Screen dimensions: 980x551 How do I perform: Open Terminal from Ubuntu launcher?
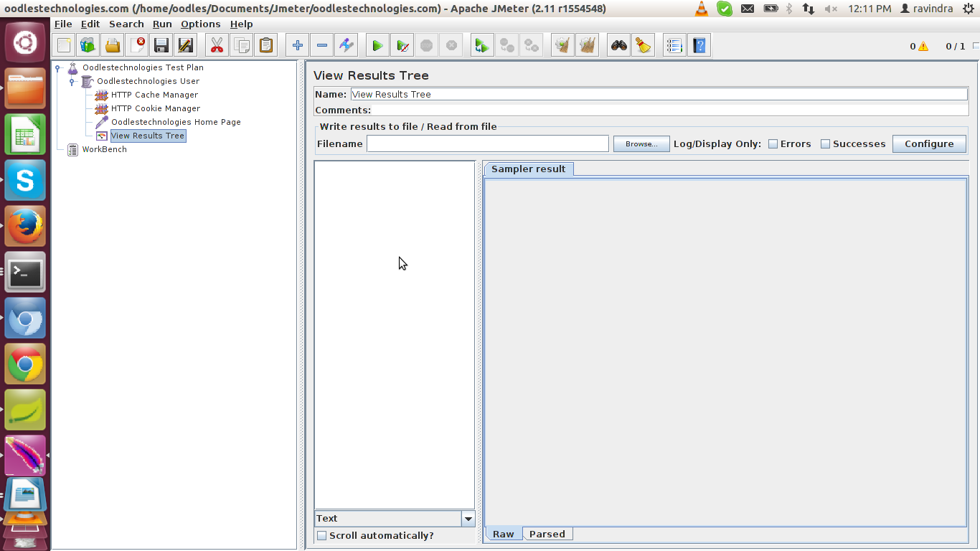coord(25,273)
